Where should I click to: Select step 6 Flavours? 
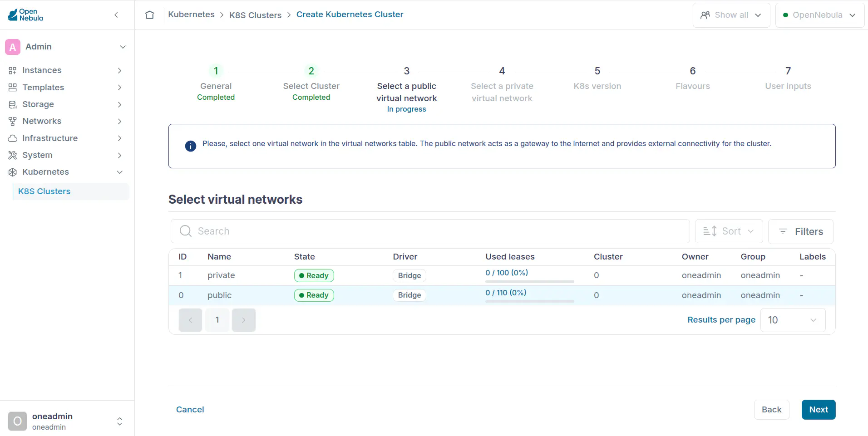coord(693,78)
